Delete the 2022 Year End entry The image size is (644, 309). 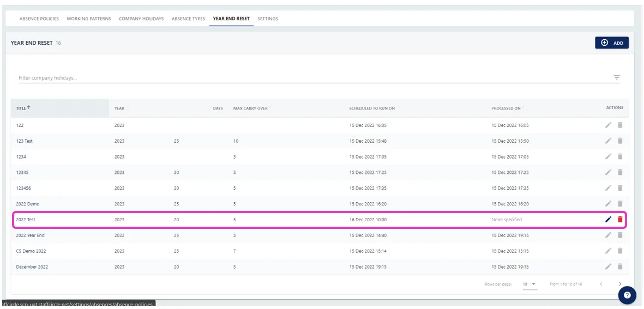[620, 235]
